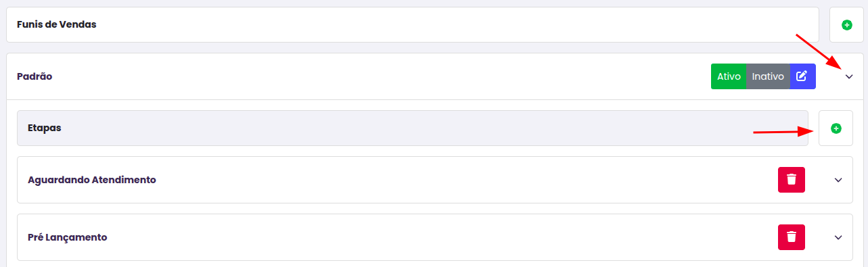Viewport: 868px width, 267px height.
Task: Delete the Pré Lançamento stage
Action: [x=792, y=237]
